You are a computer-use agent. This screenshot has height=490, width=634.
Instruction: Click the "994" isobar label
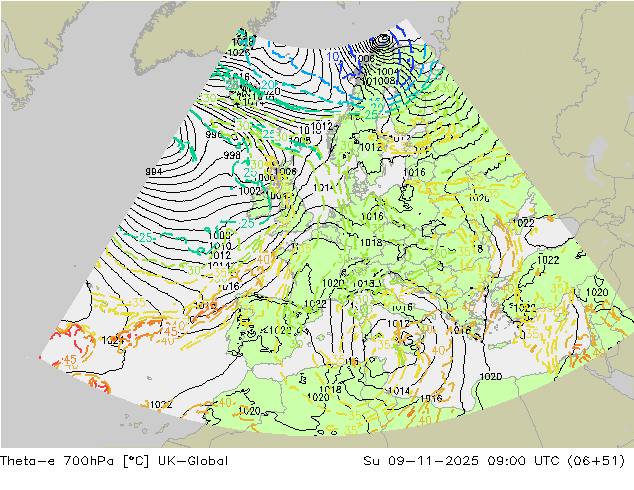154,172
